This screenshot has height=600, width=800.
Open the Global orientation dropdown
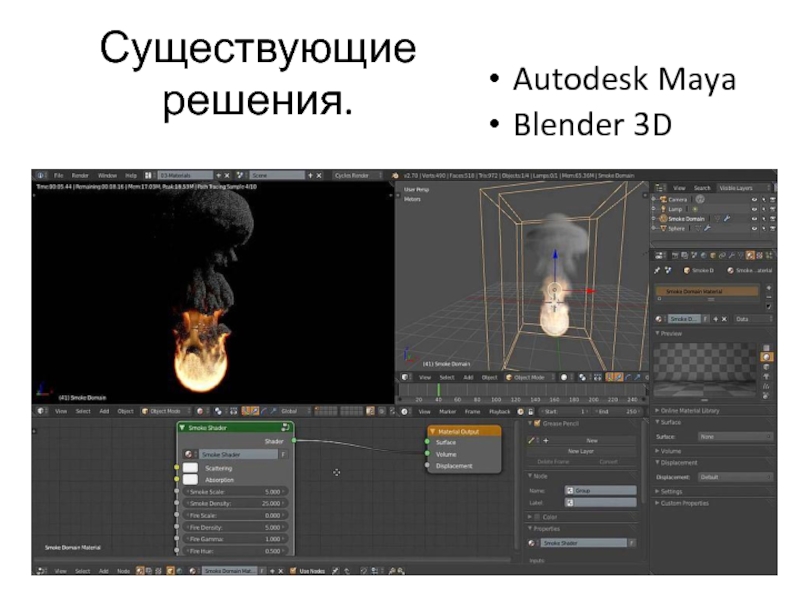pos(293,411)
